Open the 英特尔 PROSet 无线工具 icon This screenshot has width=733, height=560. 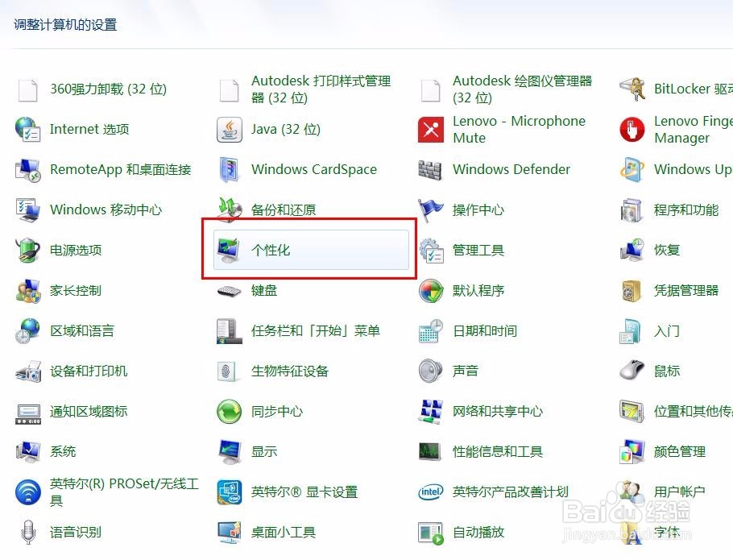point(27,492)
